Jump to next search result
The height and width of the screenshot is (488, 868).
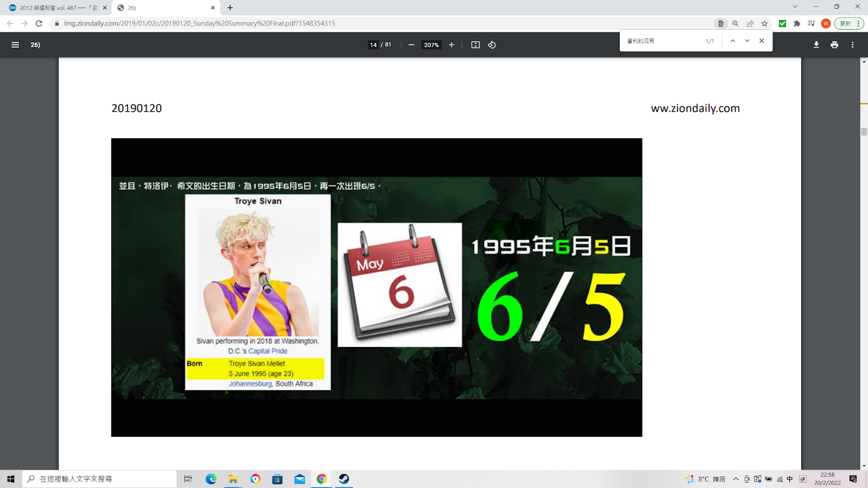pyautogui.click(x=747, y=41)
